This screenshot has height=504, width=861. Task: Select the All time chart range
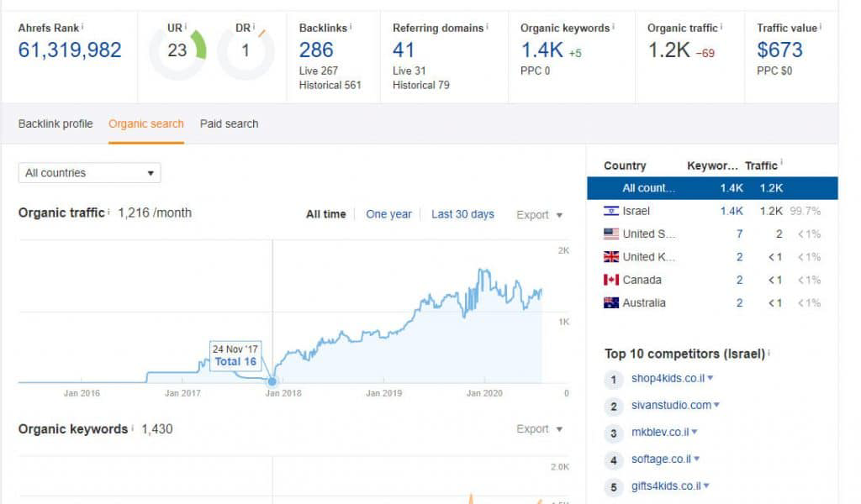(x=326, y=214)
